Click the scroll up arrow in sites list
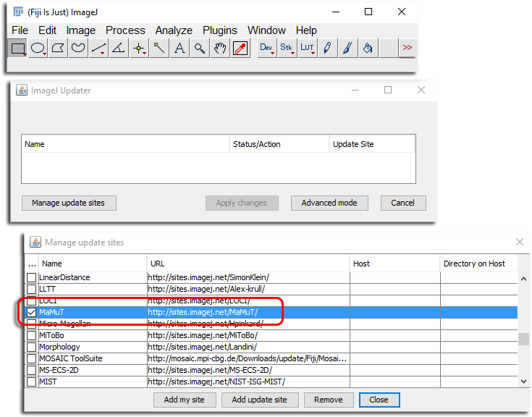The height and width of the screenshot is (417, 532). (x=524, y=279)
